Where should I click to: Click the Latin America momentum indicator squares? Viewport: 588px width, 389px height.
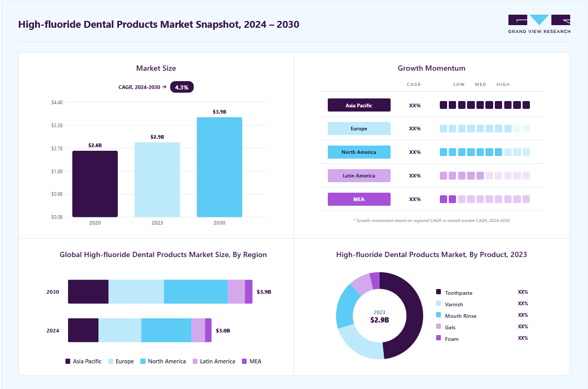(x=485, y=175)
